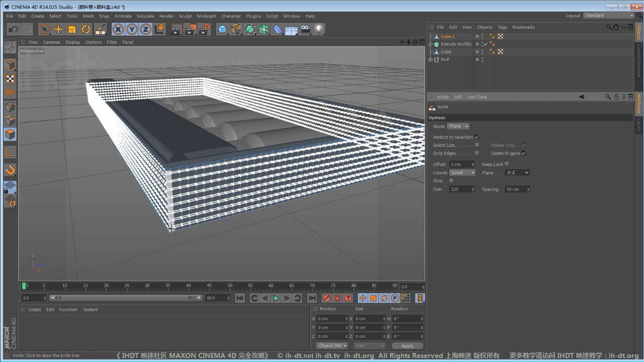Viewport: 644px width, 362px height.
Task: Enable the Only Edges checkbox
Action: (x=477, y=153)
